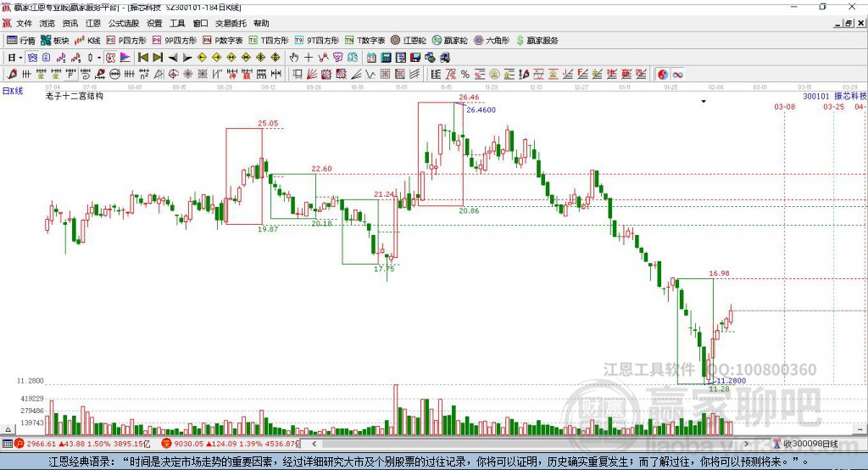Screen dimensions: 868x470
Task: Toggle the pink flag indicator icon
Action: coord(125,58)
